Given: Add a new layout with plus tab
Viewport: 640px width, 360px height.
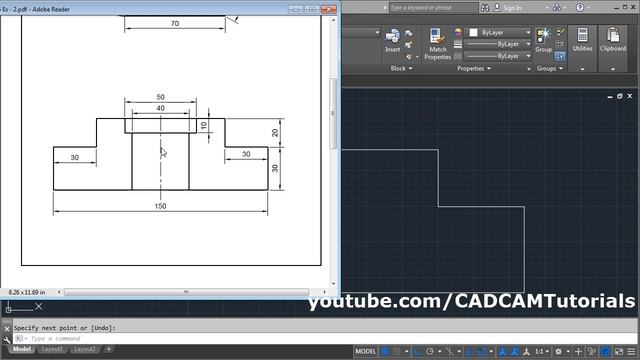Looking at the screenshot, I should 109,349.
